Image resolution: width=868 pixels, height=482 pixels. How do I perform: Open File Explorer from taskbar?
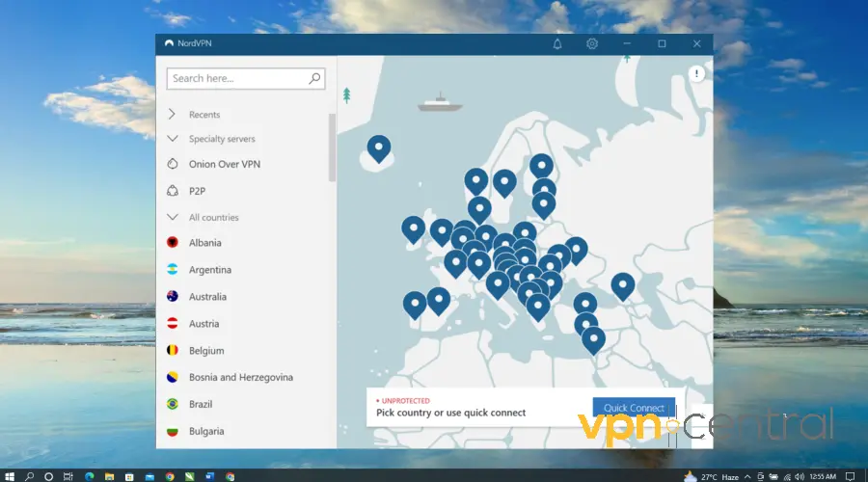pos(109,476)
